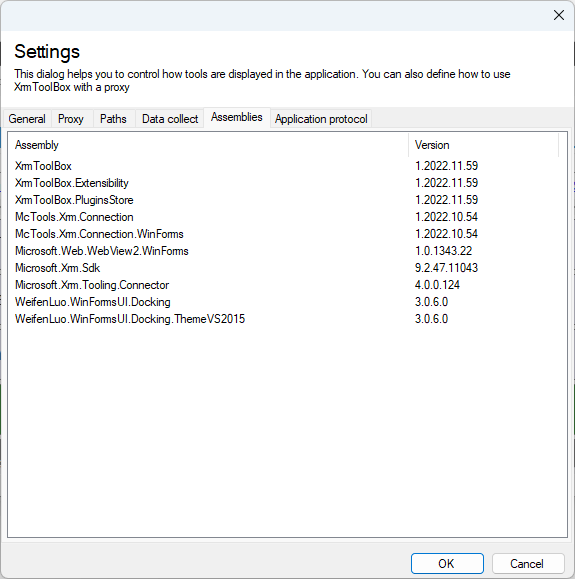Select the Assemblies tab
Viewport: 575px width, 579px height.
pos(237,117)
